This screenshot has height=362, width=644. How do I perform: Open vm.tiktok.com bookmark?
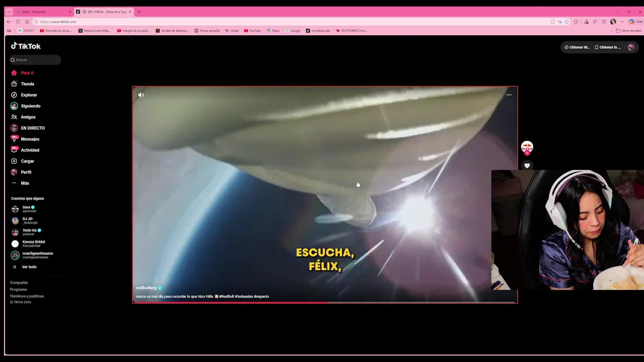point(318,31)
